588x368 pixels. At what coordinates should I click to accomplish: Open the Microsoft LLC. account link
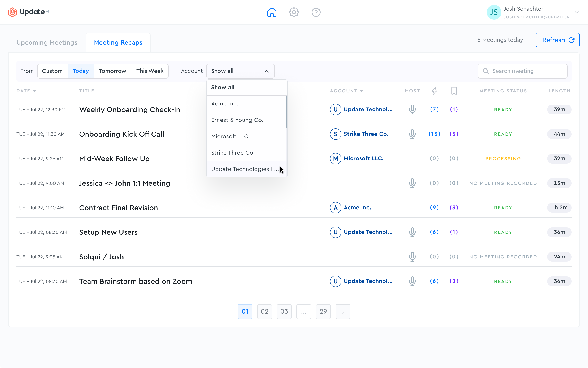[x=363, y=158]
